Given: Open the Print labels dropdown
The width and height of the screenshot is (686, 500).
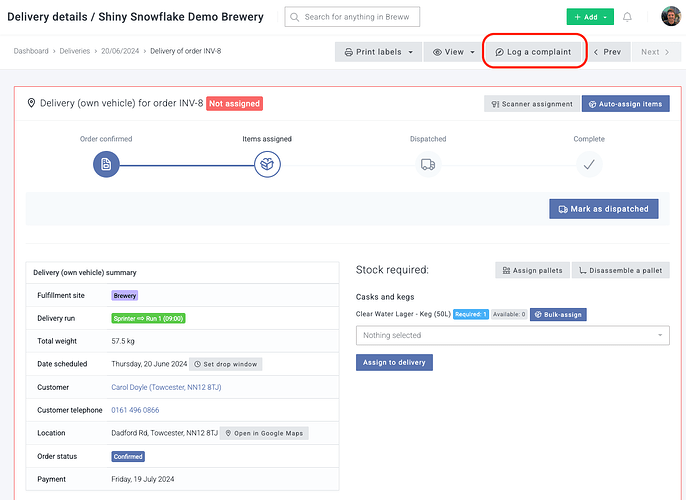Looking at the screenshot, I should [x=378, y=52].
